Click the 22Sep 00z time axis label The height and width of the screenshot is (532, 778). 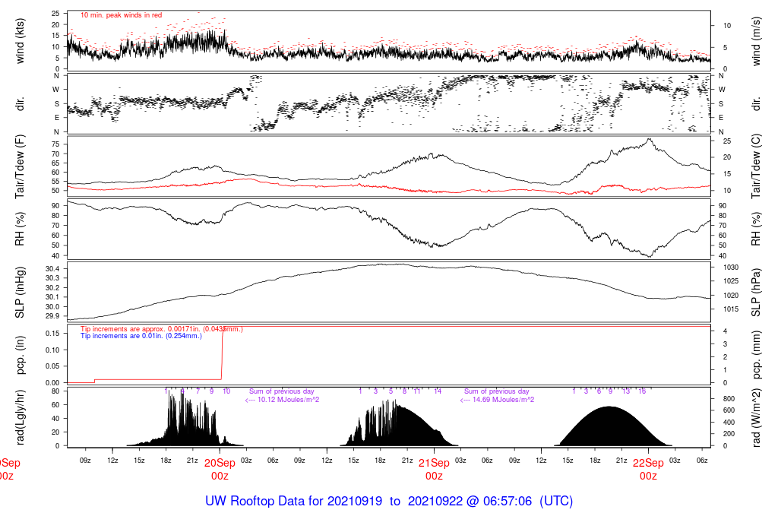(649, 469)
